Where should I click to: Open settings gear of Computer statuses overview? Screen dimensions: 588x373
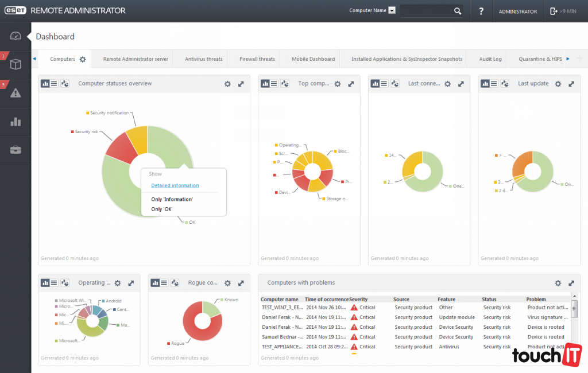click(227, 84)
